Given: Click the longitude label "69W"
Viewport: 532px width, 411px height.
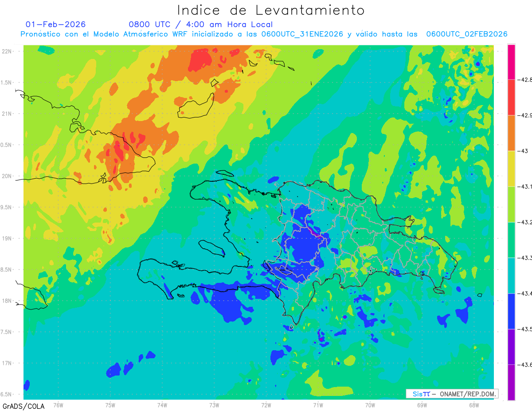Looking at the screenshot, I should 422,404.
